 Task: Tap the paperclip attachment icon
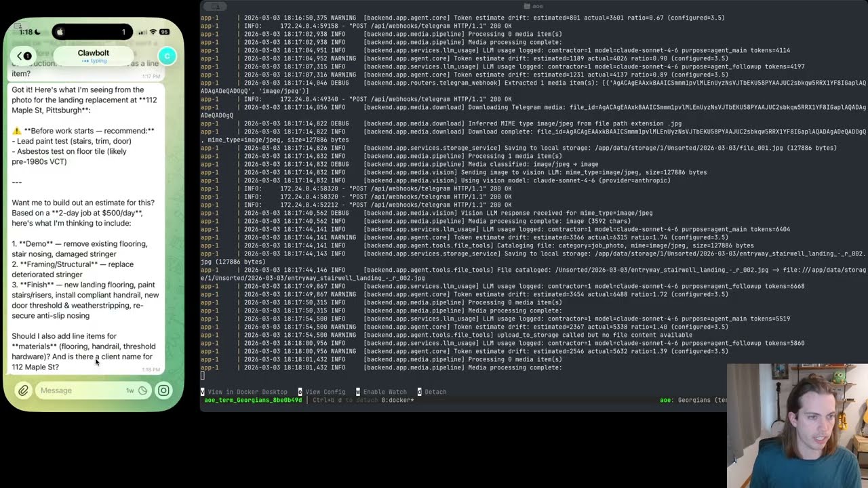[23, 390]
